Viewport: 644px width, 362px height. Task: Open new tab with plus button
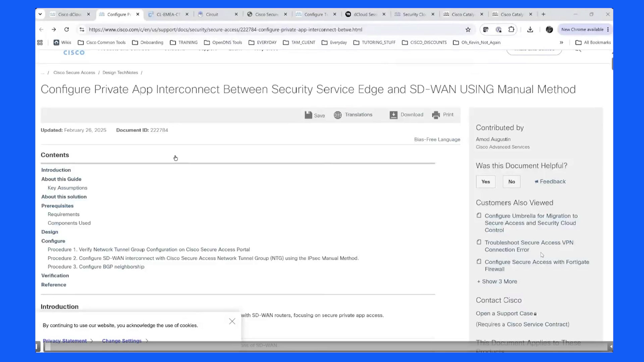(543, 14)
